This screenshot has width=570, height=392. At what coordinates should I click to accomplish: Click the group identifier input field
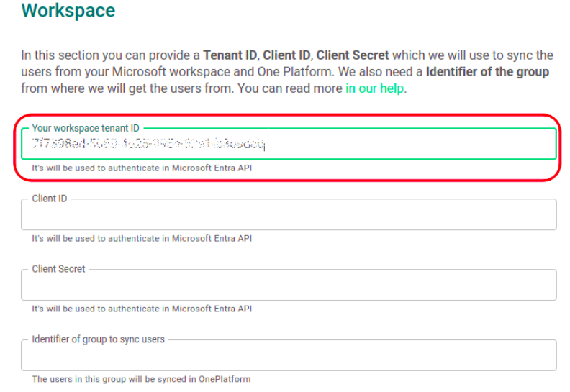click(288, 356)
